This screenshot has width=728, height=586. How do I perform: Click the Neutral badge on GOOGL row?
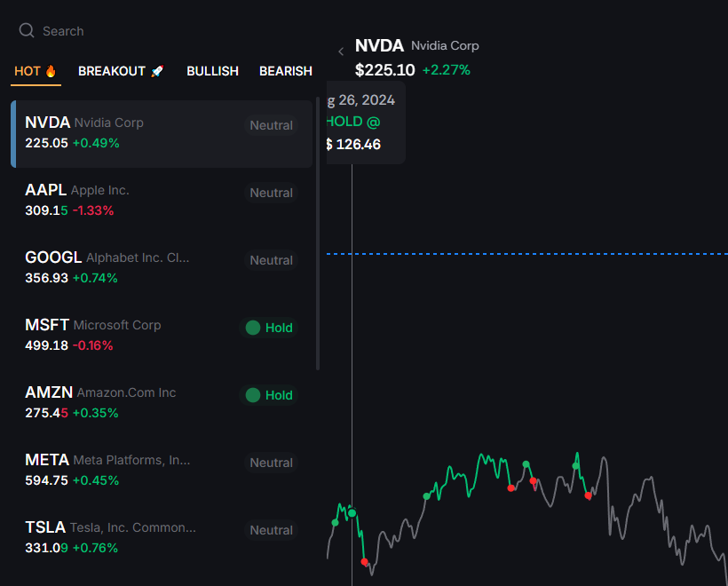pyautogui.click(x=271, y=260)
